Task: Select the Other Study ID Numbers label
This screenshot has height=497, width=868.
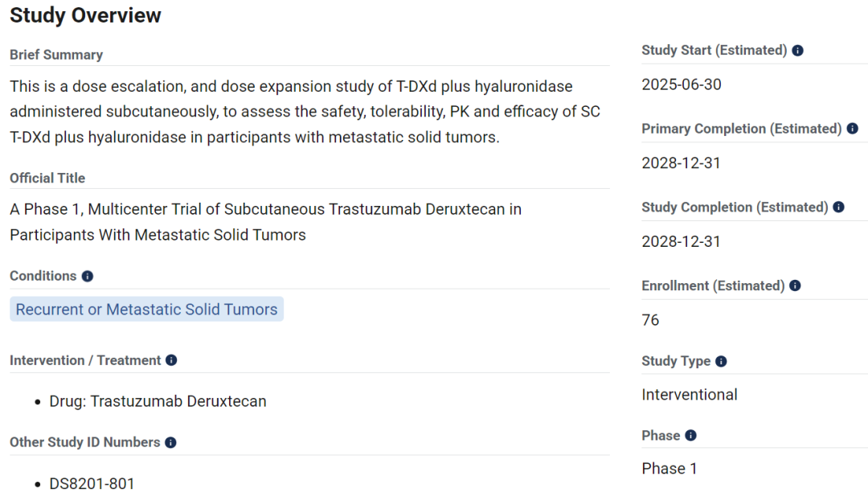Action: pos(84,442)
